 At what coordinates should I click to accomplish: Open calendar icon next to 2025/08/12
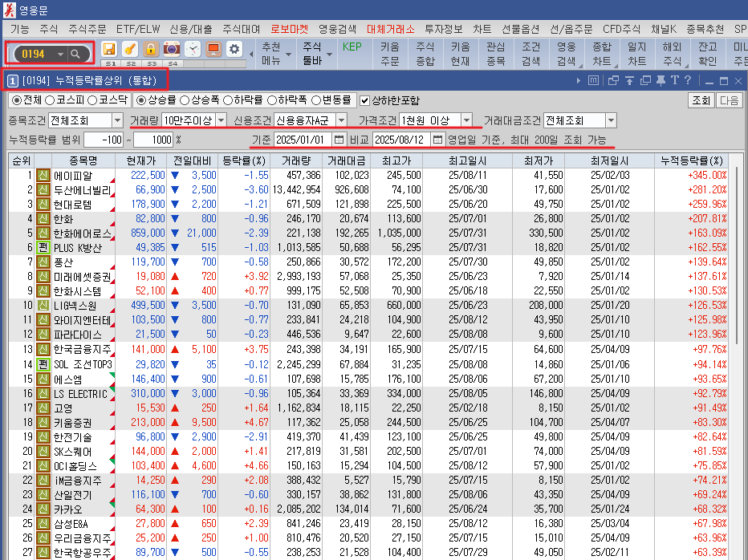(437, 140)
